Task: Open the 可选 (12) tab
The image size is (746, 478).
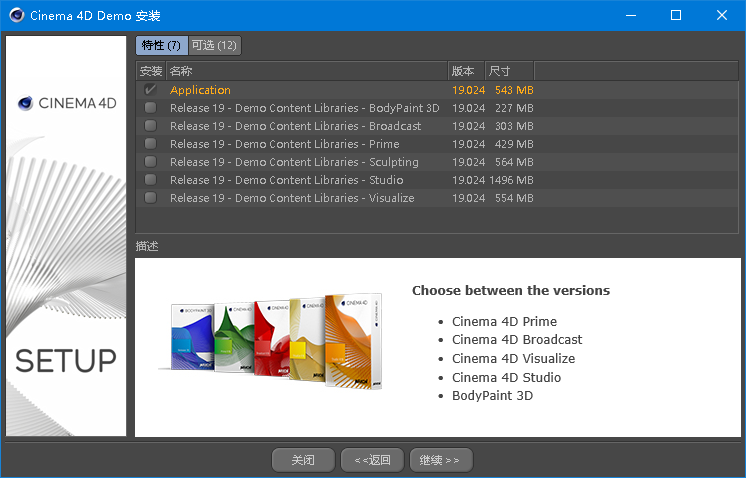Action: pos(215,46)
